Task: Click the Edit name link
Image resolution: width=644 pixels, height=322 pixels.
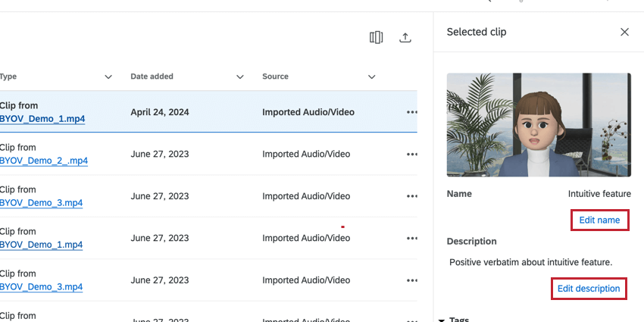Action: (599, 220)
